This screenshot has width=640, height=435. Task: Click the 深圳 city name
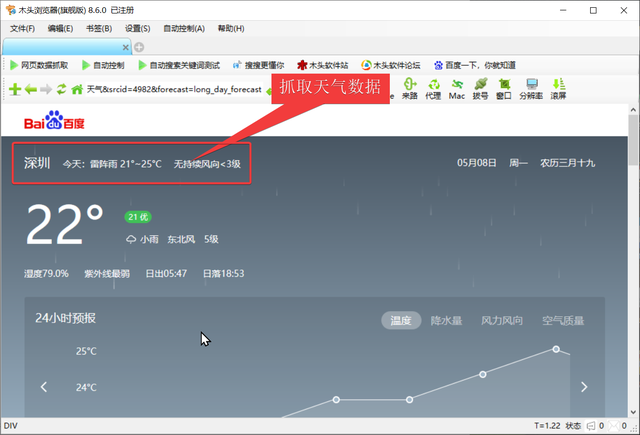[x=37, y=163]
